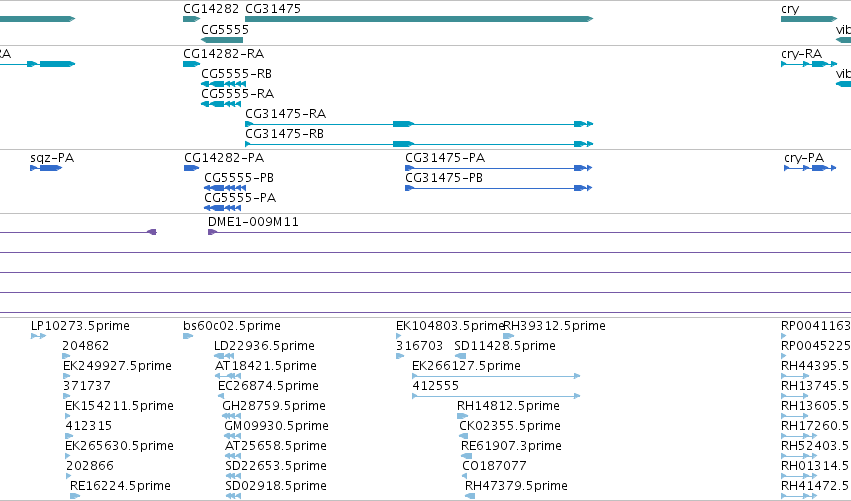This screenshot has width=851, height=501.
Task: Select transcript CG31475-RA
Action: coord(419,124)
